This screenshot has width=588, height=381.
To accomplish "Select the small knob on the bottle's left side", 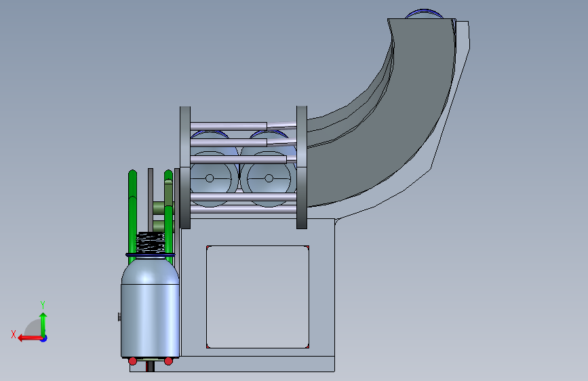I will tap(119, 317).
